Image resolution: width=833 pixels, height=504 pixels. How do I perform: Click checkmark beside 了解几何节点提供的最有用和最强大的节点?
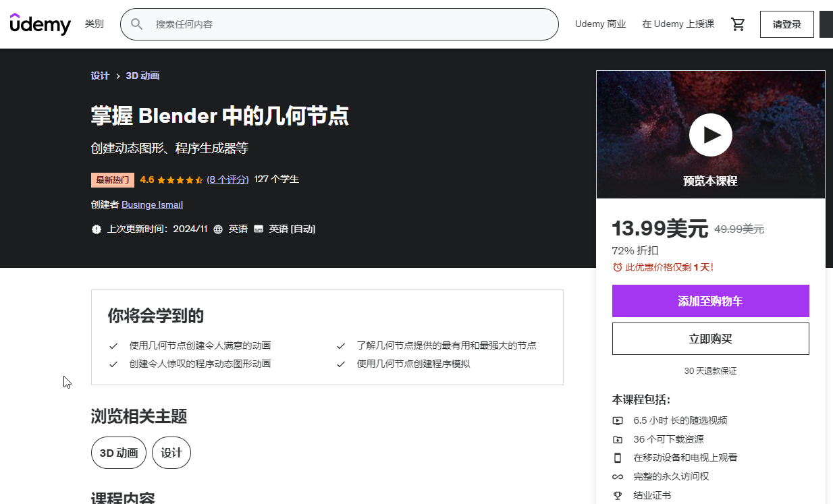click(x=341, y=346)
